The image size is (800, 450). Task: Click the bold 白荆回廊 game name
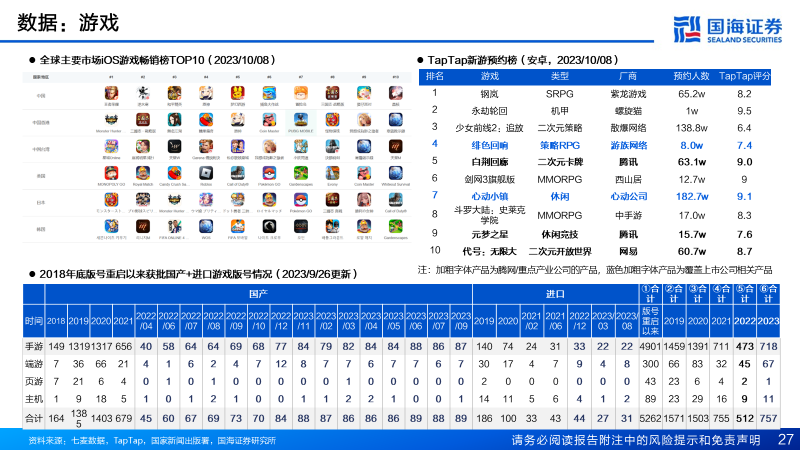489,162
